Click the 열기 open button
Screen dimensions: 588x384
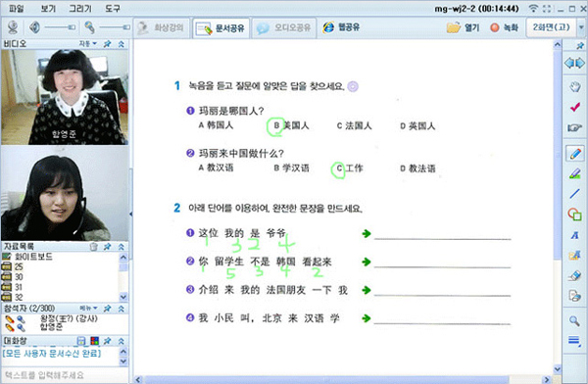(464, 27)
